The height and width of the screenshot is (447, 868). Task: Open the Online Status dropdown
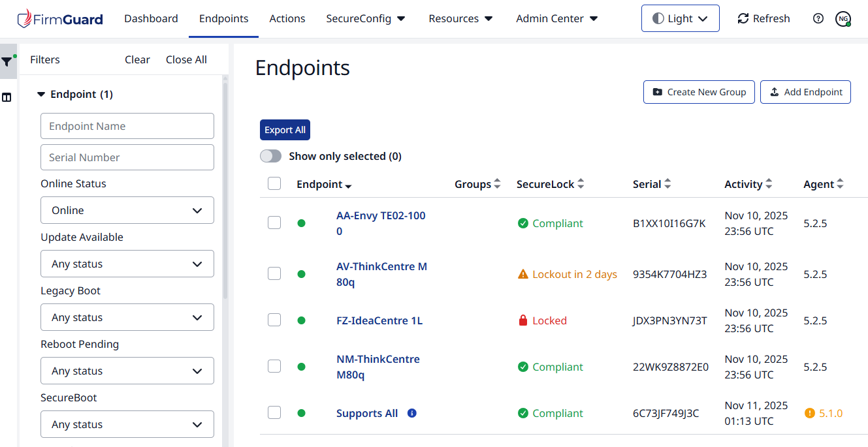pyautogui.click(x=127, y=210)
